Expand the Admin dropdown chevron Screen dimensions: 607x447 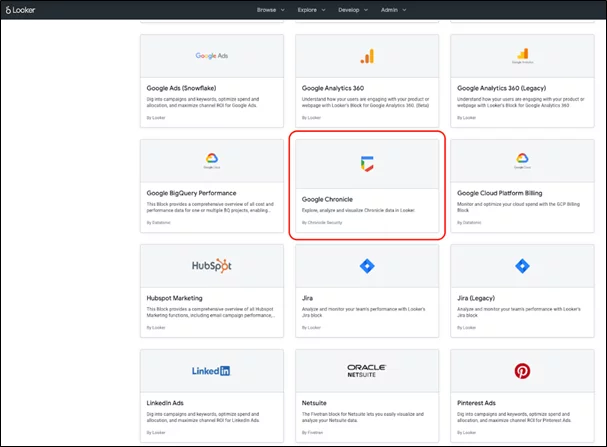pyautogui.click(x=404, y=10)
